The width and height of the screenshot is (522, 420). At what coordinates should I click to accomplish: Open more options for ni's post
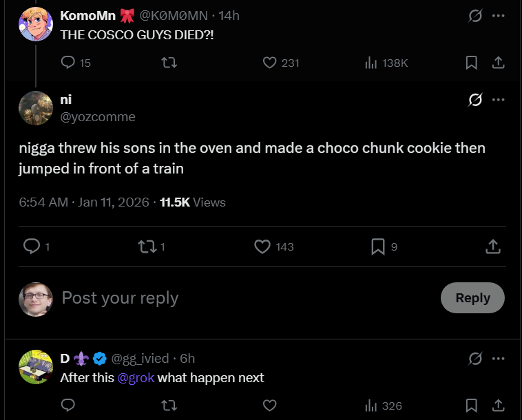tap(499, 100)
